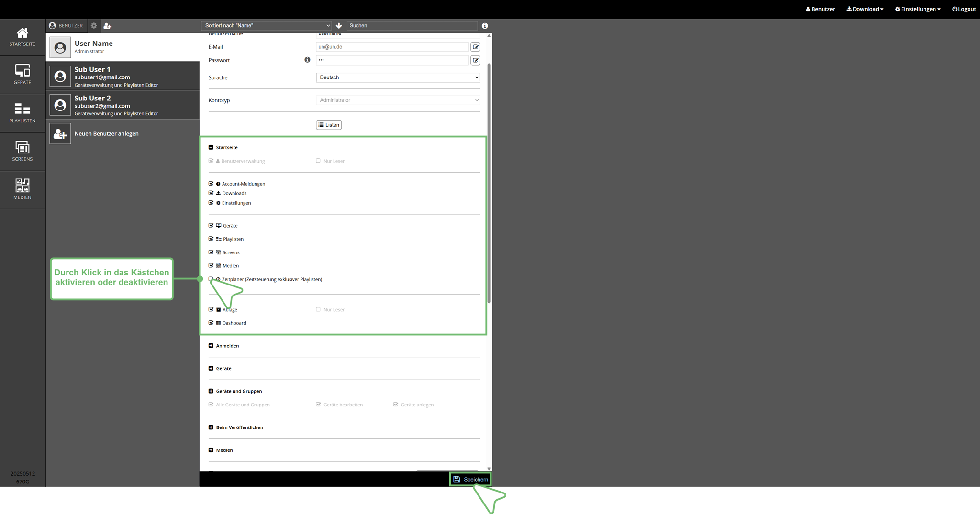Open the Startseite sidebar icon
Image resolution: width=980 pixels, height=515 pixels.
point(22,37)
